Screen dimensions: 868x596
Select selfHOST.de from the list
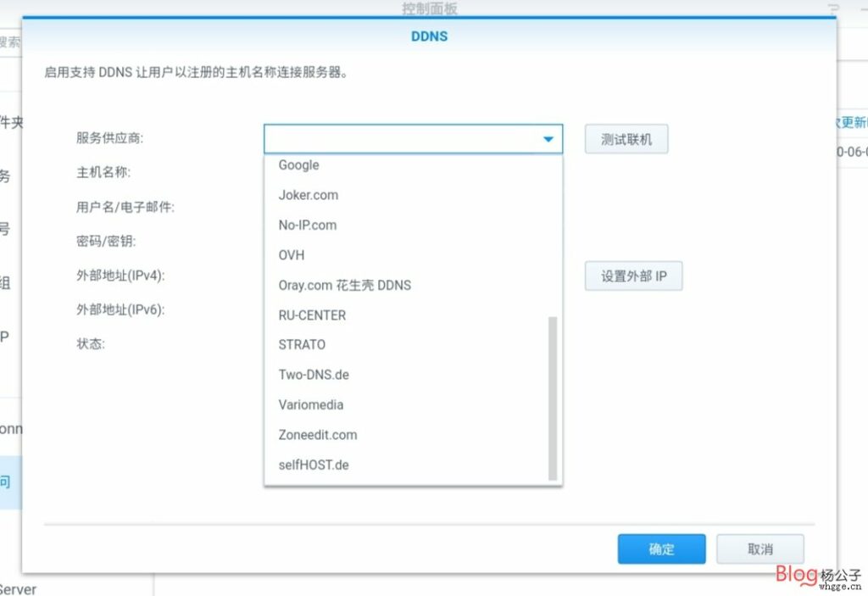pyautogui.click(x=413, y=465)
